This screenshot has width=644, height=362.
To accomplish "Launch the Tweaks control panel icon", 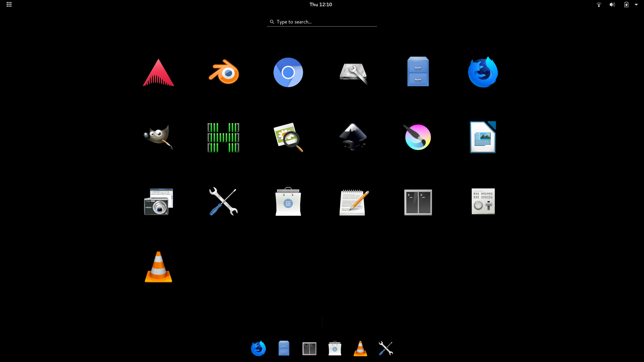I will 483,201.
